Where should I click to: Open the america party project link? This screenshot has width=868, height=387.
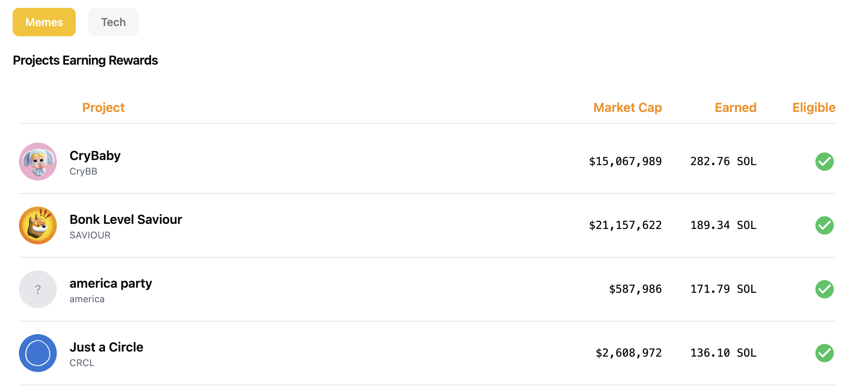[111, 283]
